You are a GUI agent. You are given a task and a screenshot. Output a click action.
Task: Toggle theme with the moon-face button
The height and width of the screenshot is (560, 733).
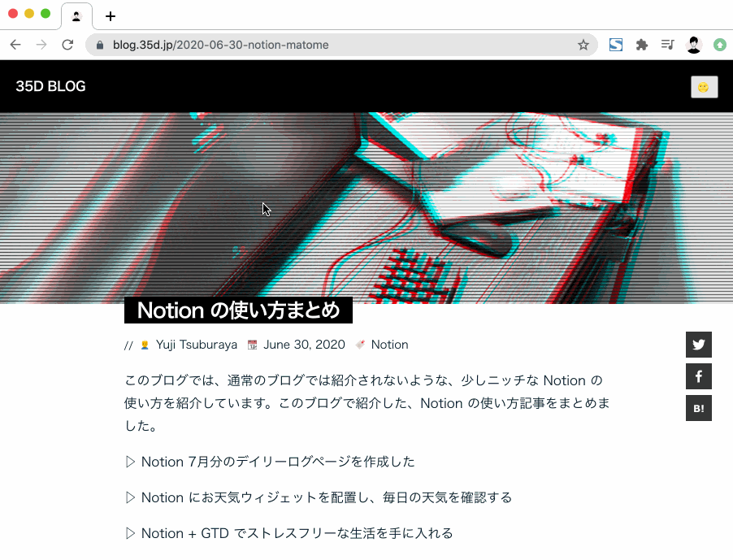[x=704, y=87]
